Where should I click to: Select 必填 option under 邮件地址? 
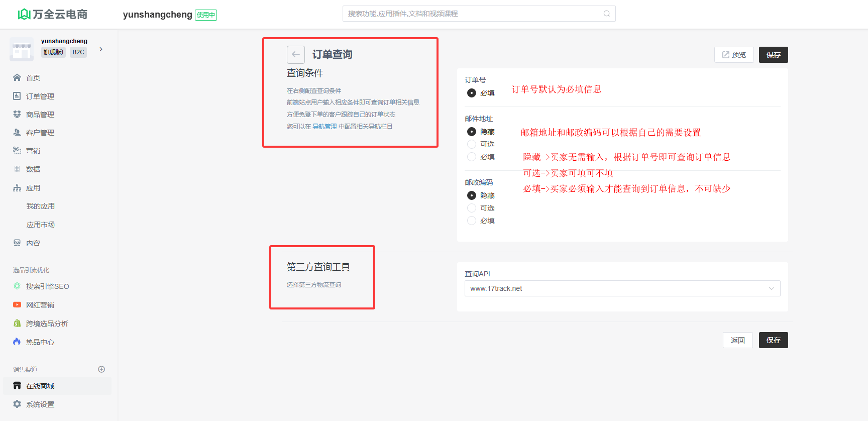(x=472, y=157)
